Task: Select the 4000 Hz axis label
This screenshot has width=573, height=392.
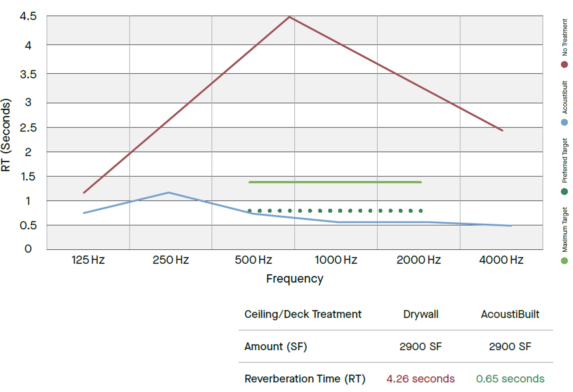Action: 501,260
